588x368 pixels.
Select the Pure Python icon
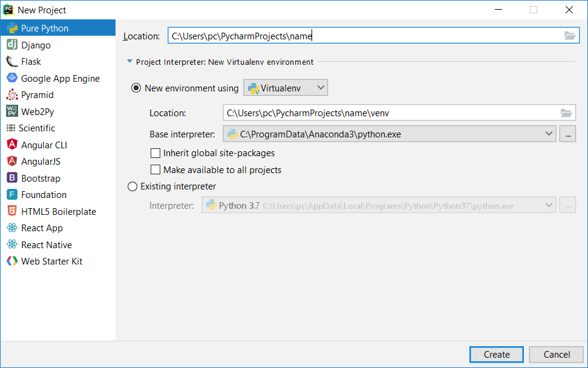pos(12,28)
